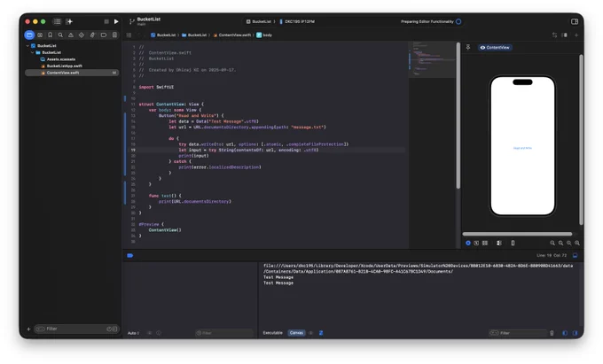The width and height of the screenshot is (603, 364).
Task: Click the Preparing Editor Functionality activity spinner
Action: pos(458,21)
